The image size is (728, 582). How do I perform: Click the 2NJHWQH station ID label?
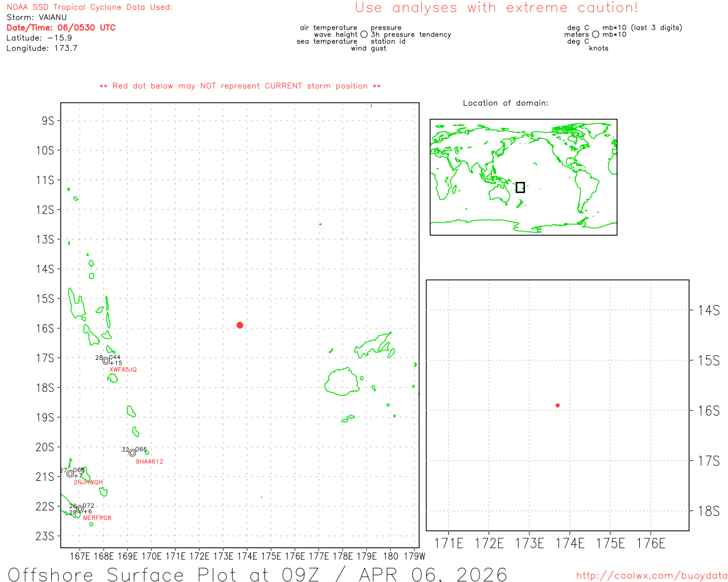(88, 483)
